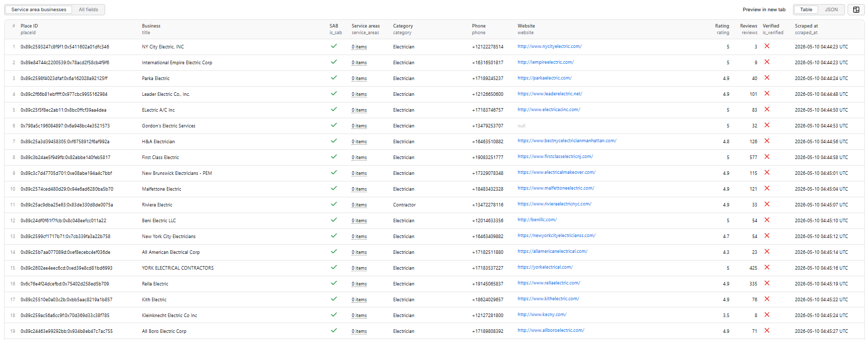Expand 0 items for Parka Electric
Screen dimensions: 868x340
(x=359, y=79)
